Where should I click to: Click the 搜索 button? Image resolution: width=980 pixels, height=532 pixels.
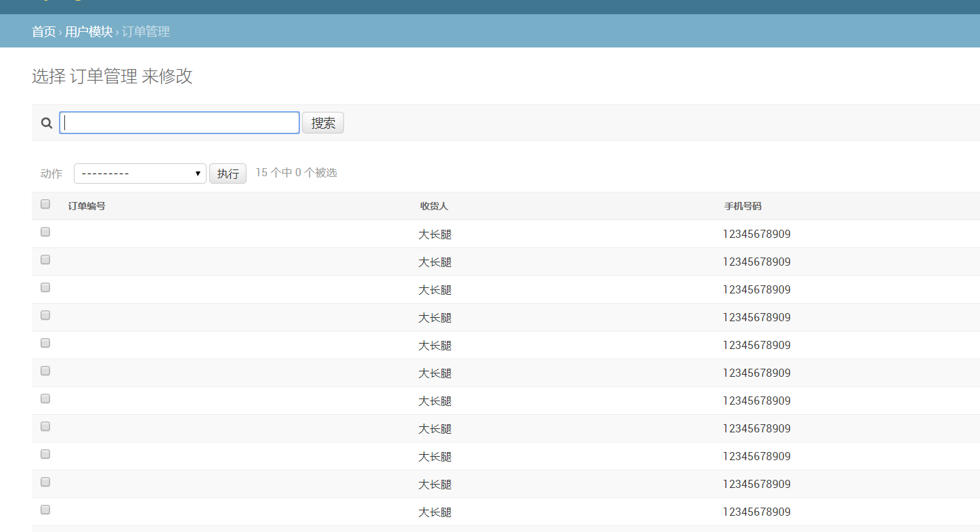pyautogui.click(x=323, y=123)
